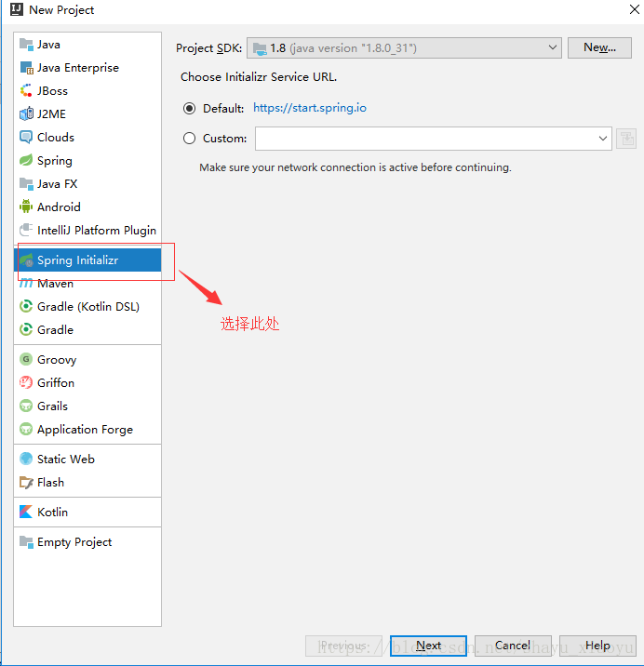Screen dimensions: 644x666
Task: Click the J2ME icon
Action: point(26,113)
